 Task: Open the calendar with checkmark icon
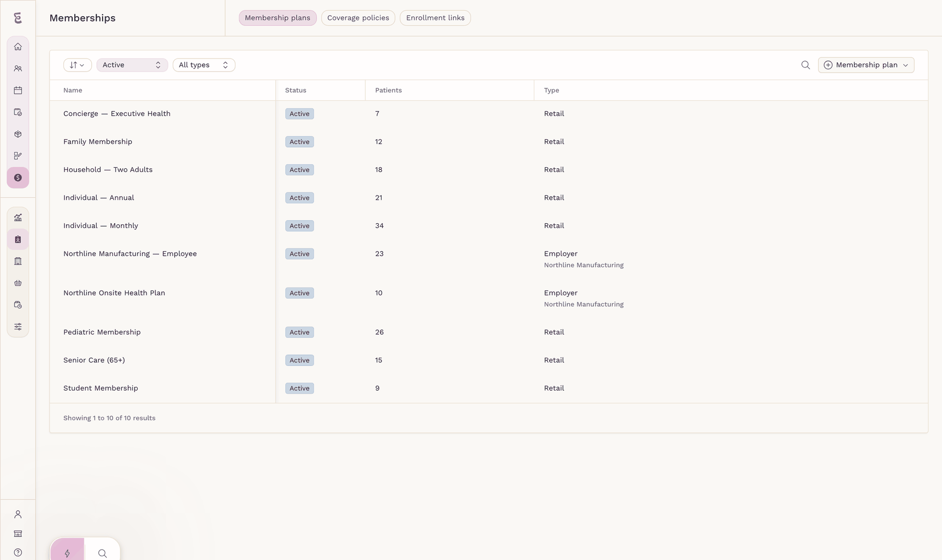click(x=18, y=112)
